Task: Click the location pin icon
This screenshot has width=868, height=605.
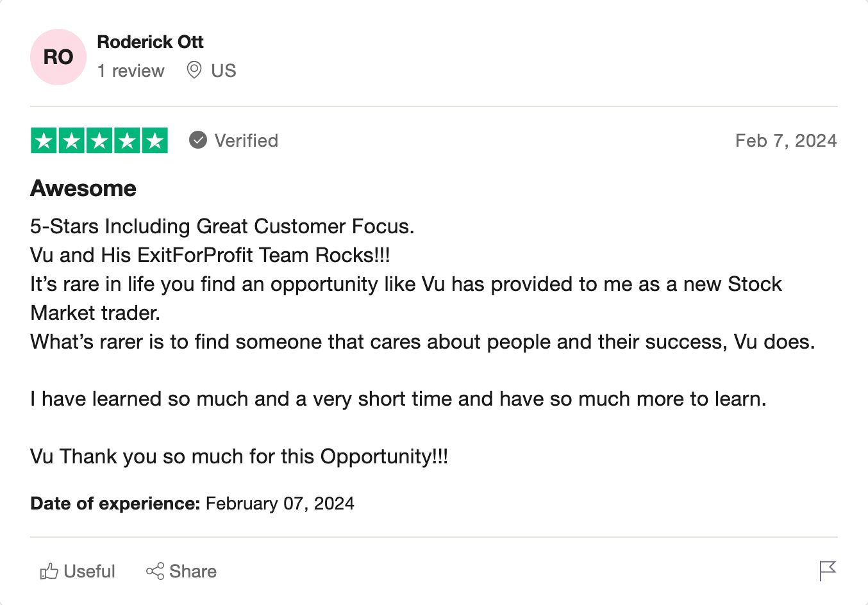Action: (x=194, y=70)
